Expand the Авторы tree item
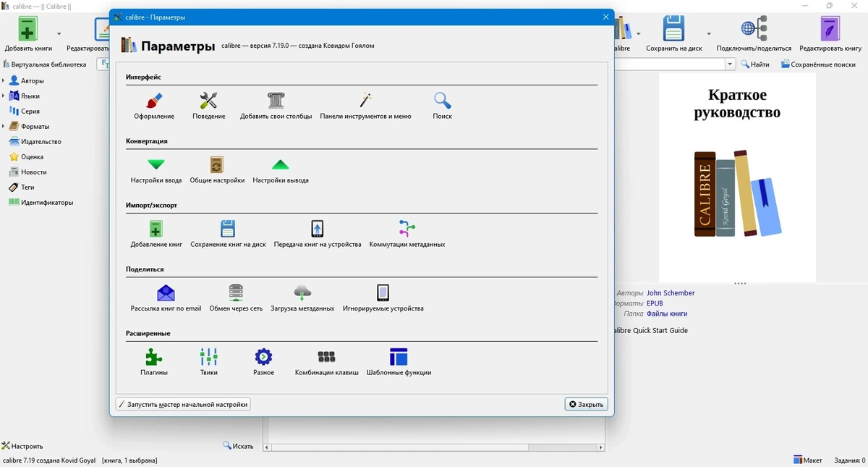Screen dimensions: 868x467 4,80
